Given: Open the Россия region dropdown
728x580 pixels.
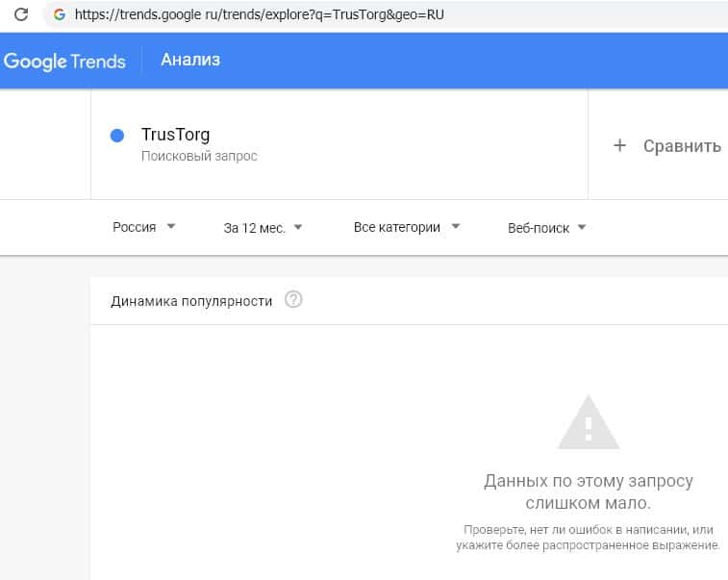Looking at the screenshot, I should click(x=143, y=228).
